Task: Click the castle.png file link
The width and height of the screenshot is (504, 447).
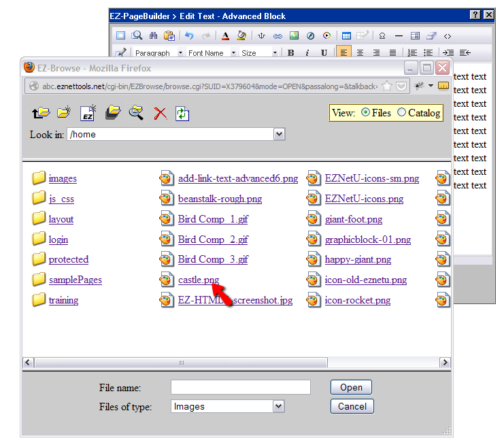Action: pyautogui.click(x=199, y=280)
